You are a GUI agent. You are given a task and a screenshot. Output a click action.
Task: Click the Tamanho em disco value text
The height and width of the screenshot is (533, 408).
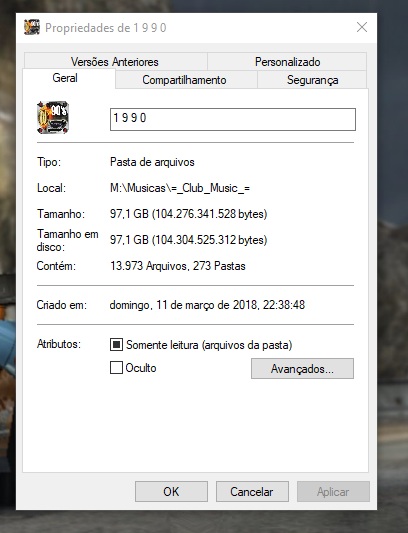[x=188, y=240]
